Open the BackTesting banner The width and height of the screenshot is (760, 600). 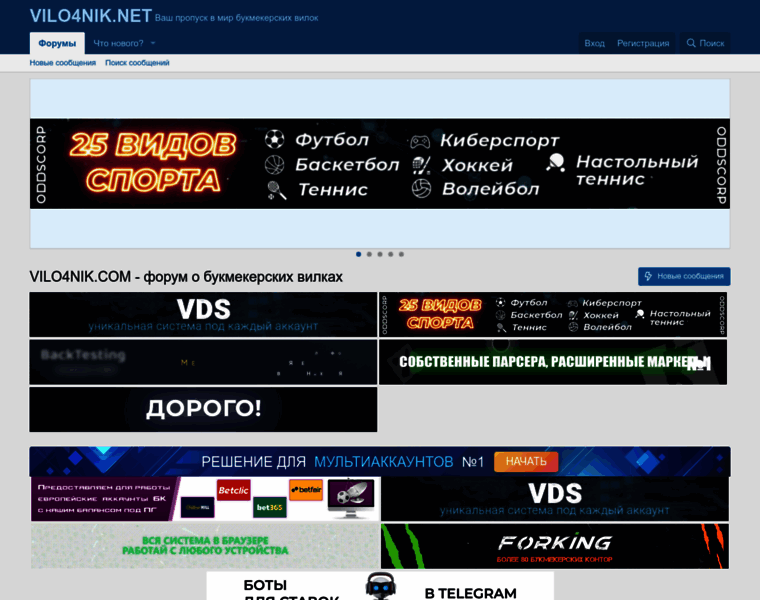[203, 362]
